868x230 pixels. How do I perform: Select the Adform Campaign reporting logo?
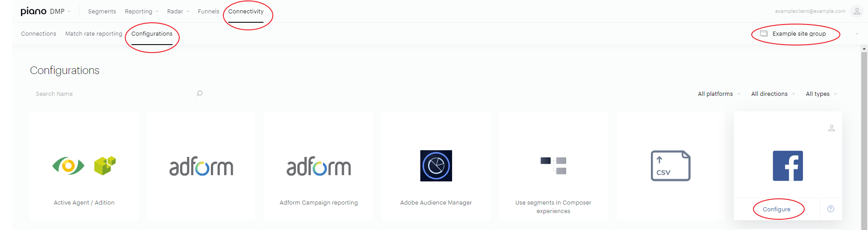pyautogui.click(x=318, y=166)
